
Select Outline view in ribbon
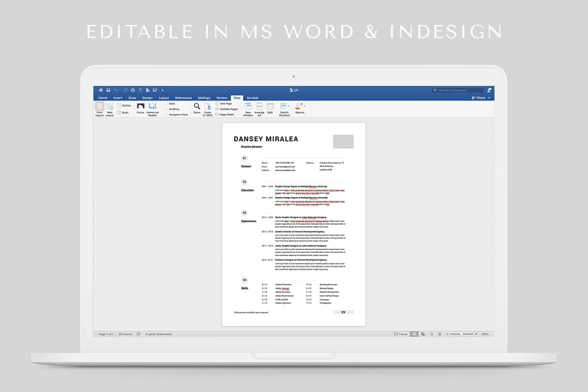pyautogui.click(x=124, y=105)
